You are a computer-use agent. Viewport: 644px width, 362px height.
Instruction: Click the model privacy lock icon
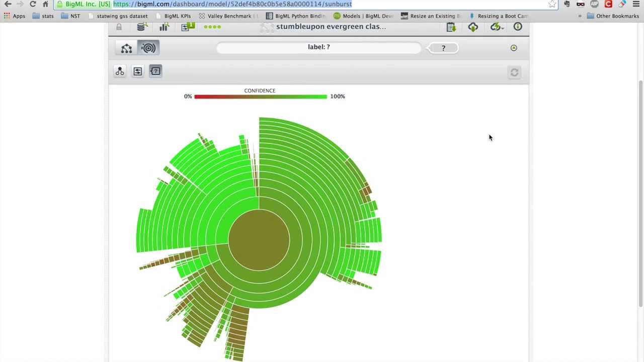[x=119, y=27]
